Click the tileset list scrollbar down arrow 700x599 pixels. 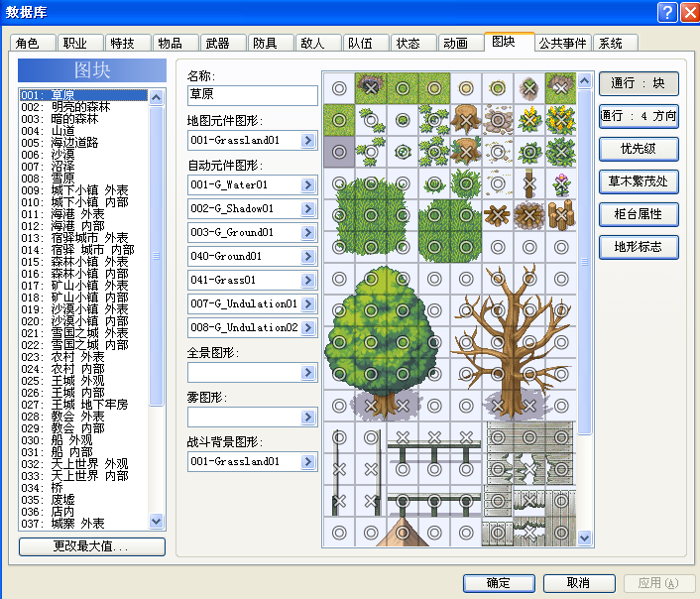click(157, 521)
